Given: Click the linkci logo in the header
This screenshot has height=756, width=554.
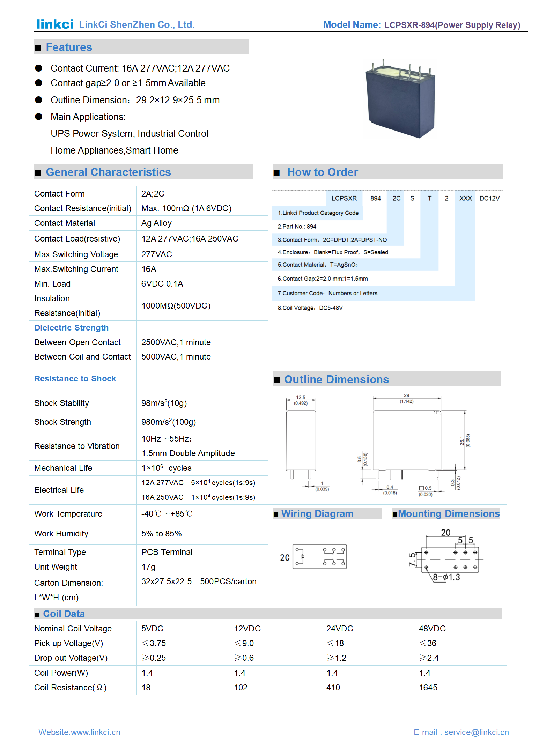Looking at the screenshot, I should [x=55, y=24].
